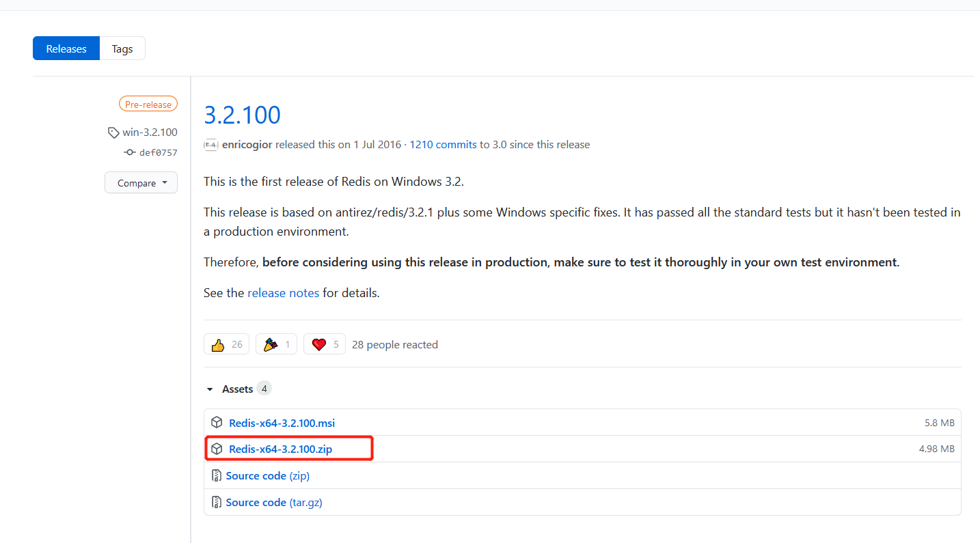Click the 5.8 MB file size

[x=939, y=423]
